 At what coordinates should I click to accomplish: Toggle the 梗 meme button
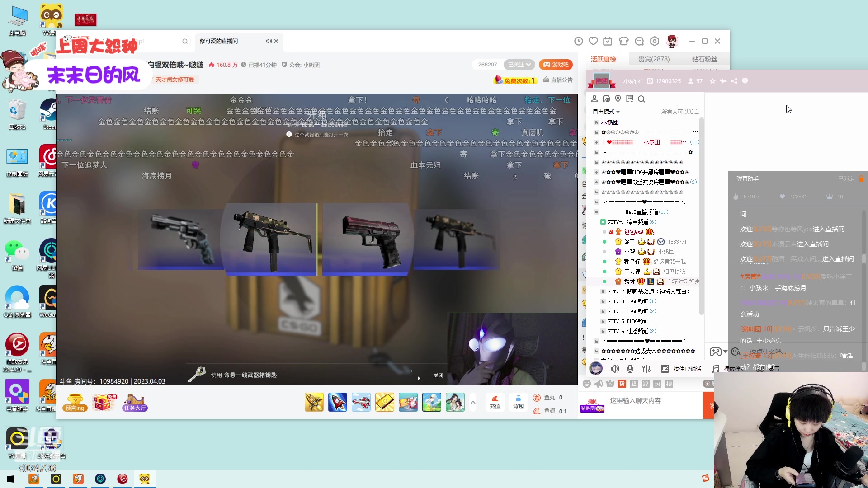pyautogui.click(x=669, y=384)
